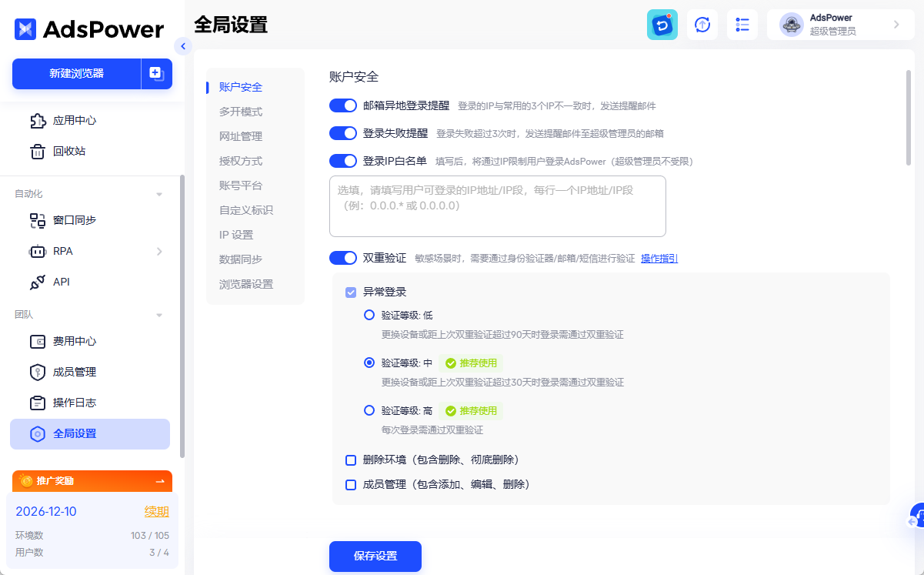The image size is (924, 575).
Task: Click the 推广奖励 coin icon
Action: tap(27, 481)
